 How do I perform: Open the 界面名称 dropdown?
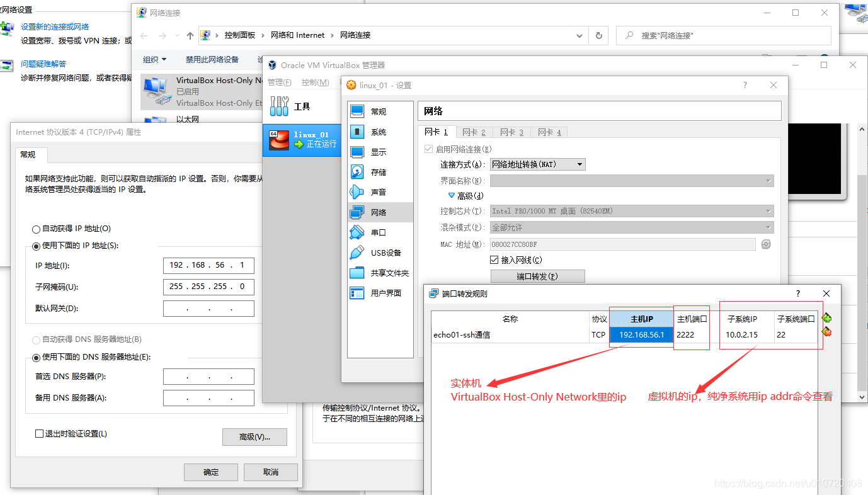[632, 181]
